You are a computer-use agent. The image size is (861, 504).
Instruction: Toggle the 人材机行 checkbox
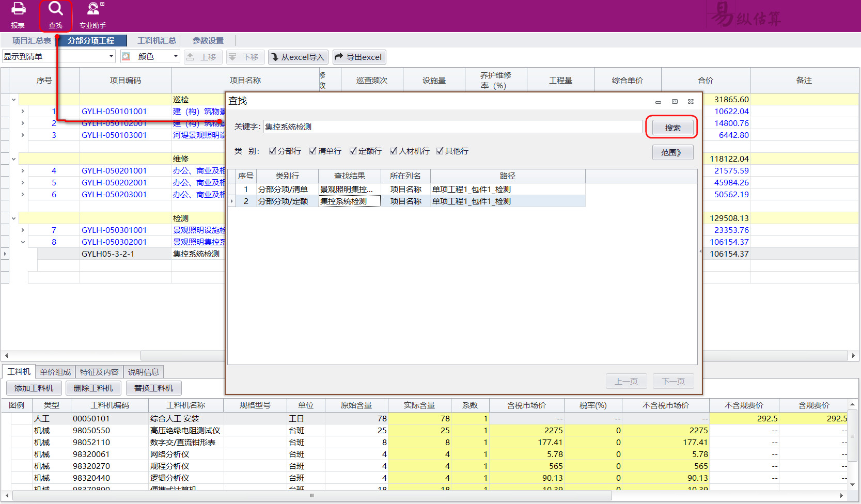[x=393, y=151]
